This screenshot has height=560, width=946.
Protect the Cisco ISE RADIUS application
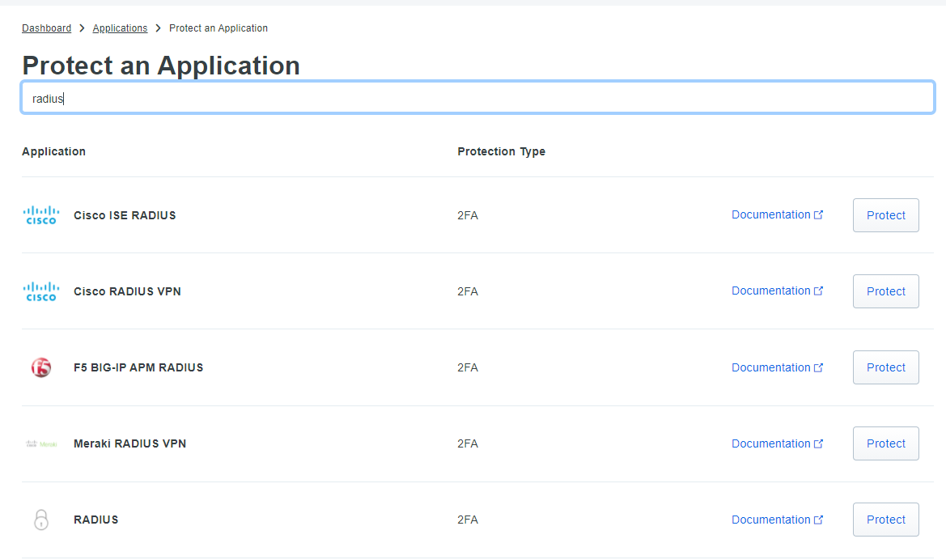coord(885,215)
